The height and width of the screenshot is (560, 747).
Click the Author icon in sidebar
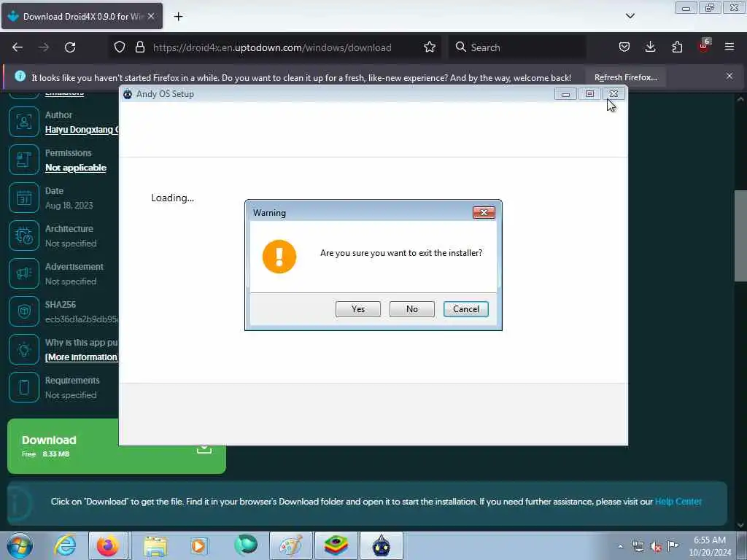click(x=24, y=122)
